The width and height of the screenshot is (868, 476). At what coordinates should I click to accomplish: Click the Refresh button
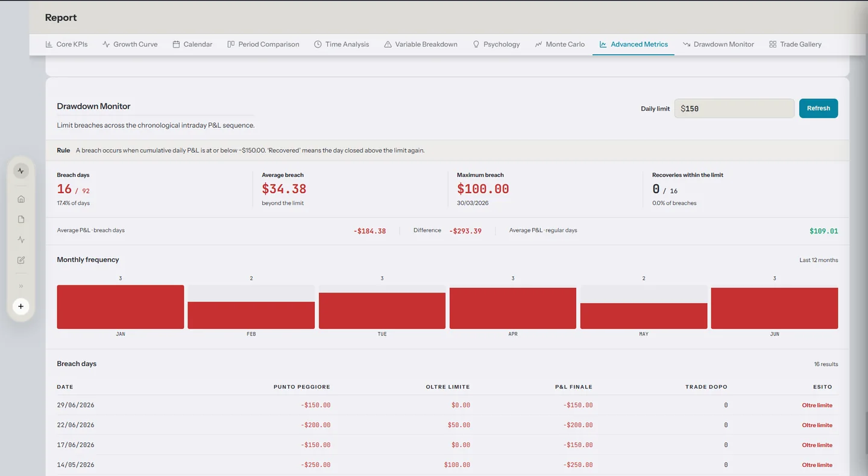[819, 109]
